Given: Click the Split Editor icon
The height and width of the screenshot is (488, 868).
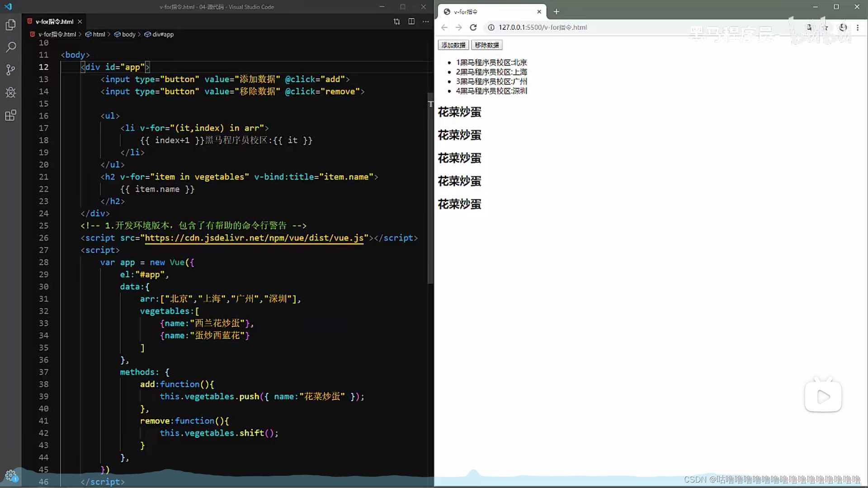Looking at the screenshot, I should (x=411, y=21).
